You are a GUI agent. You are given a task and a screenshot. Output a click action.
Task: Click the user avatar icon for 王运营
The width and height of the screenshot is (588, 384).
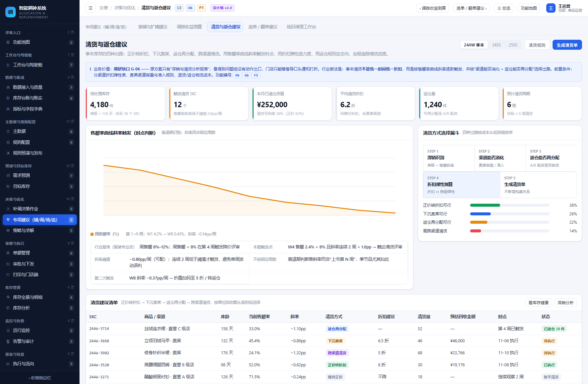point(551,8)
